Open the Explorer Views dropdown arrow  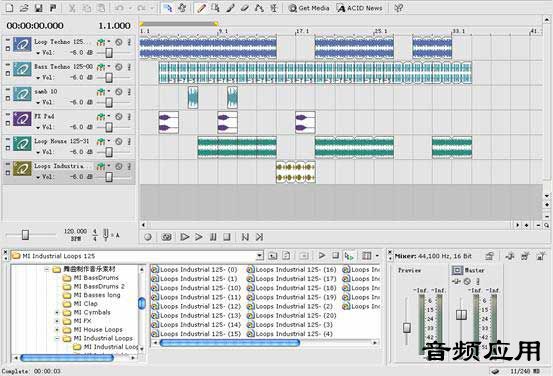(377, 256)
